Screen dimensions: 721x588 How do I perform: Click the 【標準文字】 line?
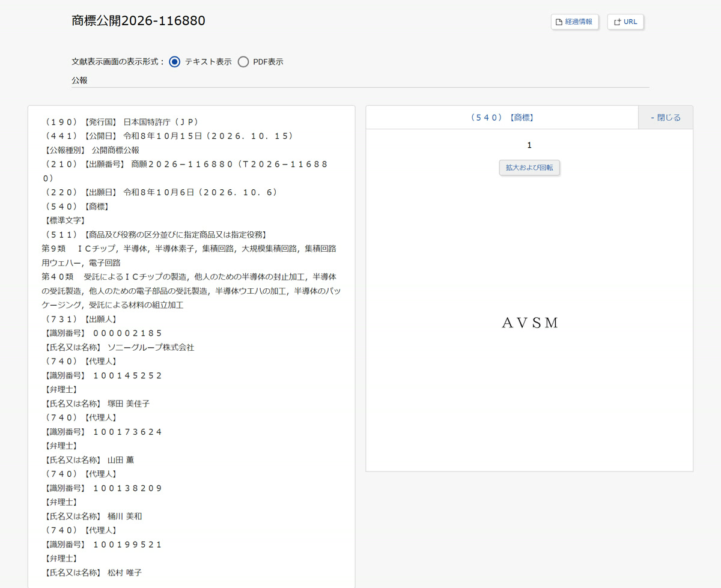[x=65, y=220]
